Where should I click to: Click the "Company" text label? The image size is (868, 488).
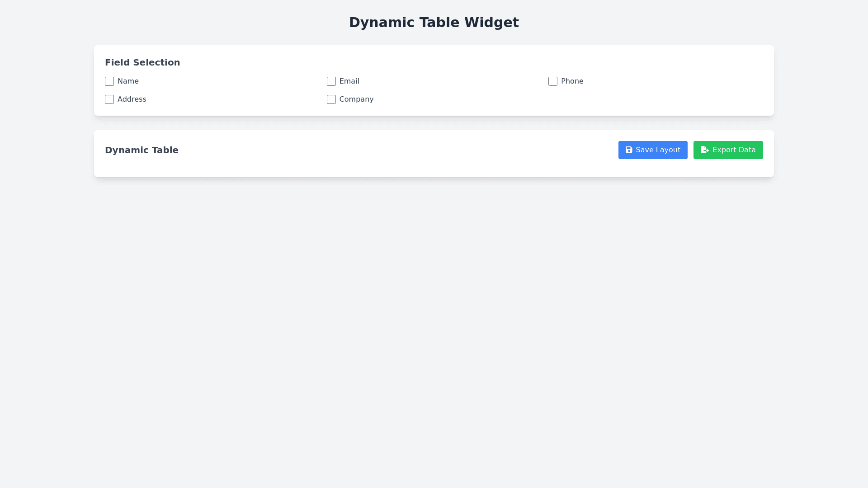coord(356,99)
